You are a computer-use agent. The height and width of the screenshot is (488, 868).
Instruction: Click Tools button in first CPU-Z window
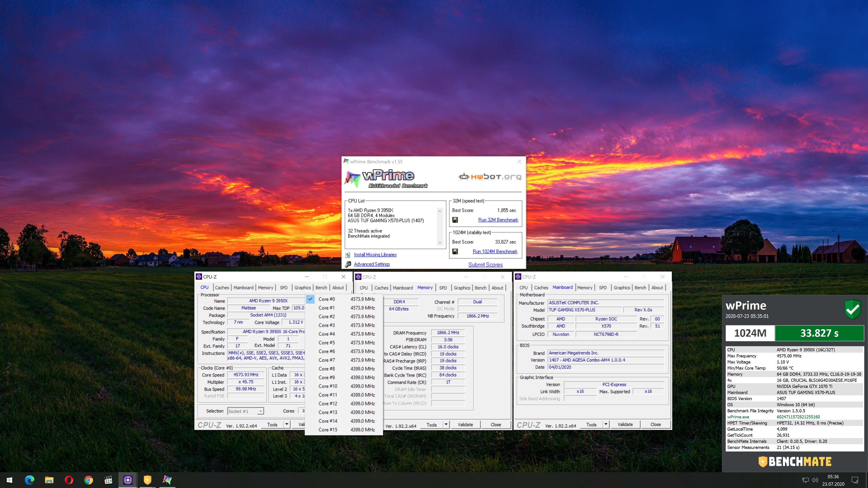click(x=272, y=424)
